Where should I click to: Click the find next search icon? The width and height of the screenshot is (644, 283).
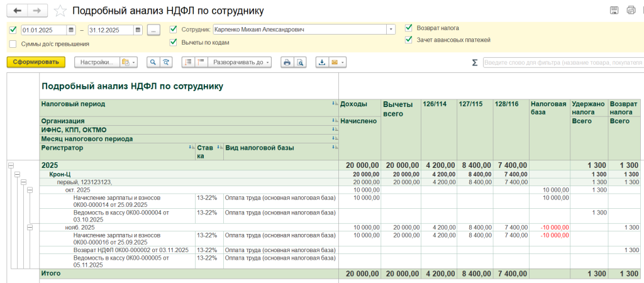(x=165, y=62)
